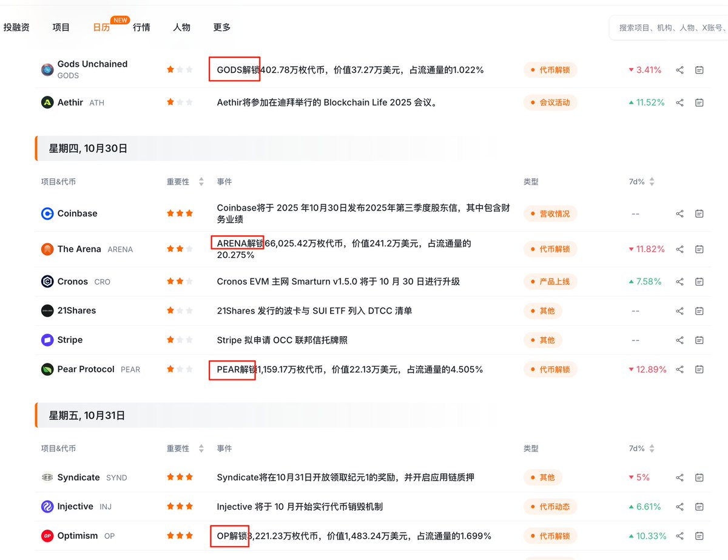Open the 投融资 menu item
This screenshot has width=728, height=560.
click(18, 27)
